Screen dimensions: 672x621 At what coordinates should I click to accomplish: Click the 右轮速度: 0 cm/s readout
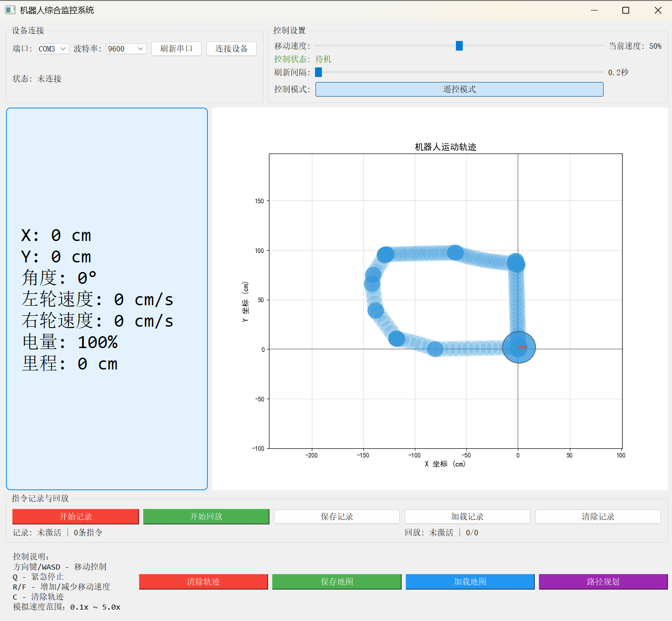(98, 321)
